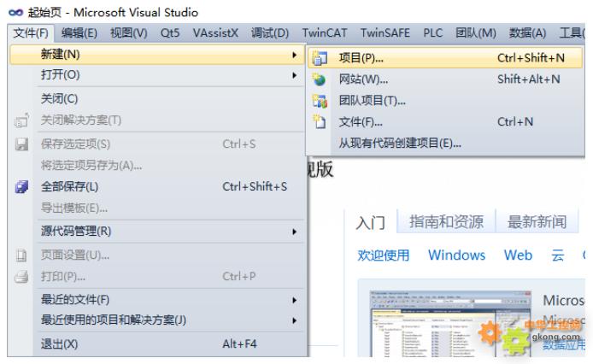This screenshot has height=364, width=593.
Task: Click the Save All disks icon
Action: (21, 186)
